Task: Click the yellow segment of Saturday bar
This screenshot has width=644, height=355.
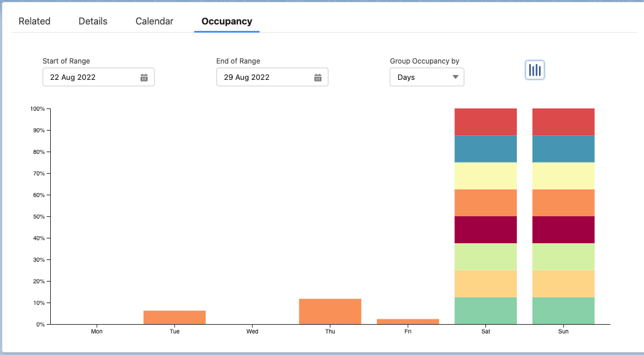Action: click(x=485, y=175)
